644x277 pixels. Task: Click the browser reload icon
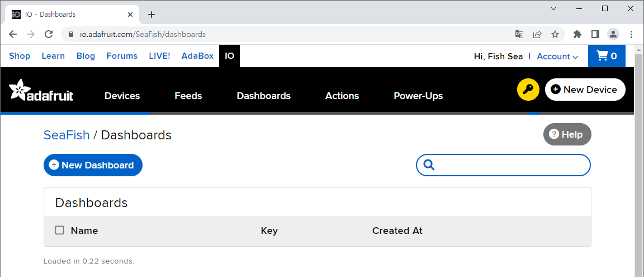pyautogui.click(x=49, y=35)
